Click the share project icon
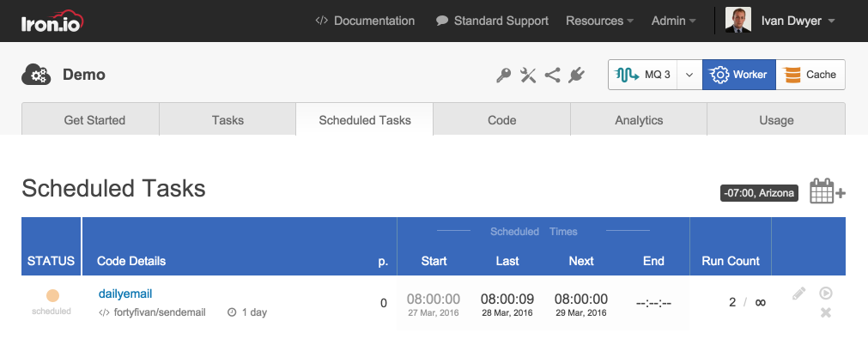This screenshot has height=345, width=868. pos(552,76)
